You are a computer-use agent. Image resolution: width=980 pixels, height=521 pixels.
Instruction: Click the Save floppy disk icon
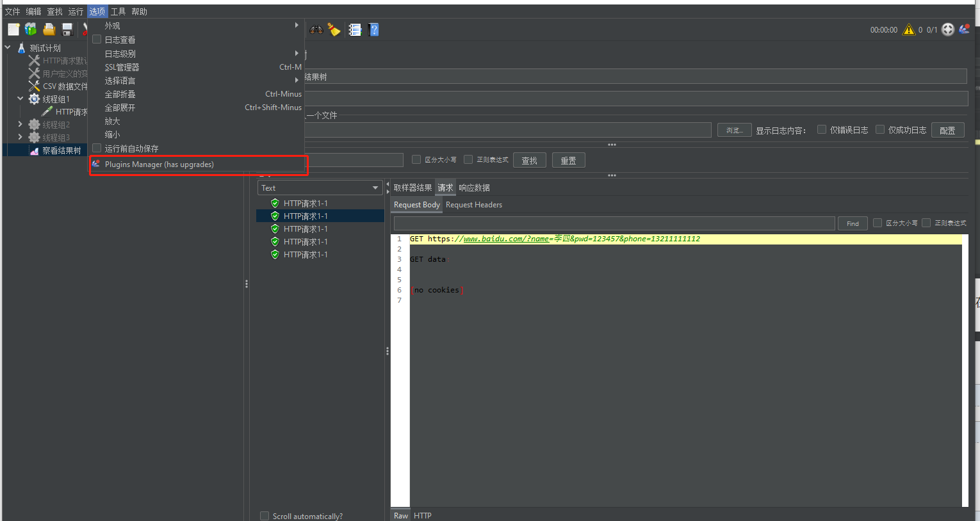pyautogui.click(x=67, y=29)
